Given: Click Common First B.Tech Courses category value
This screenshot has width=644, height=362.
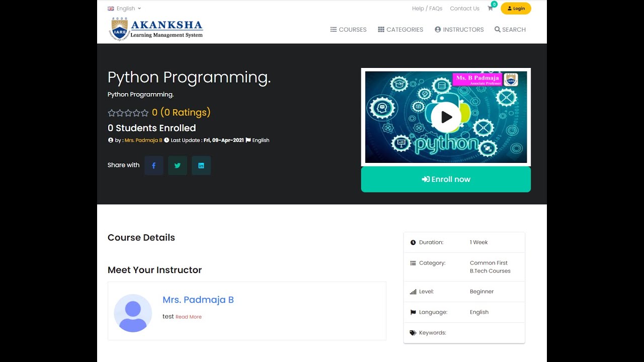Looking at the screenshot, I should [490, 267].
